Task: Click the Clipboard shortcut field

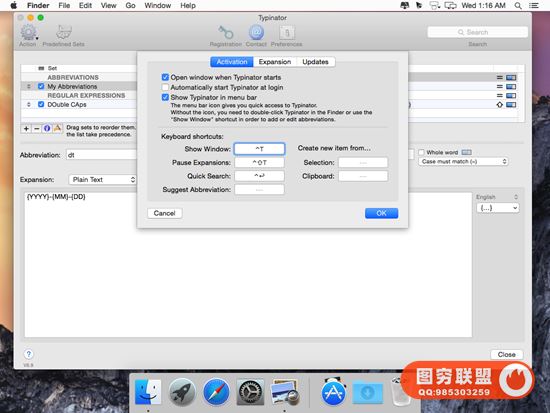Action: point(363,176)
